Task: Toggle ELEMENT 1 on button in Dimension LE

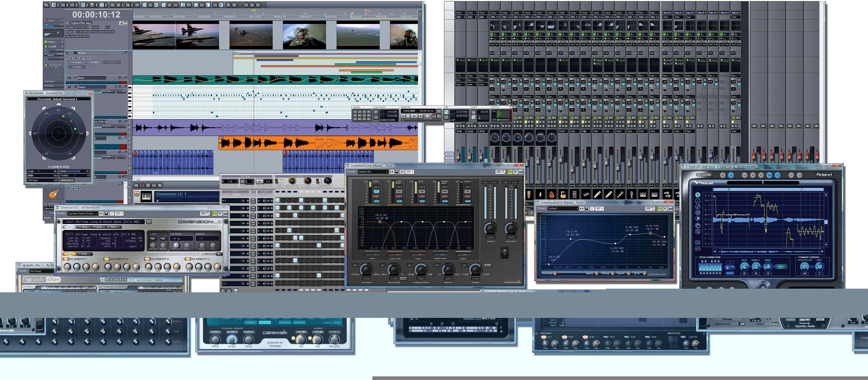Action: (x=66, y=259)
